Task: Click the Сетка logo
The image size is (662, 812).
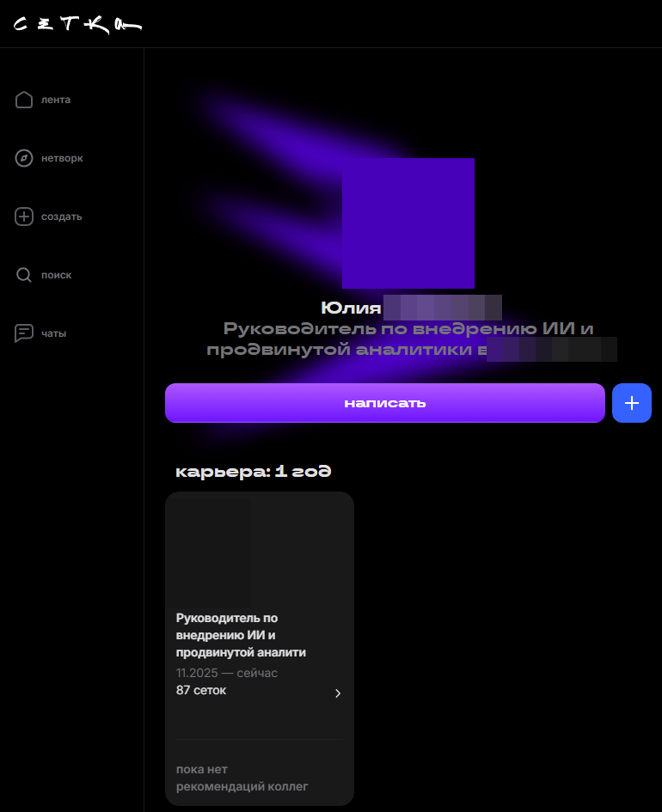Action: tap(77, 24)
